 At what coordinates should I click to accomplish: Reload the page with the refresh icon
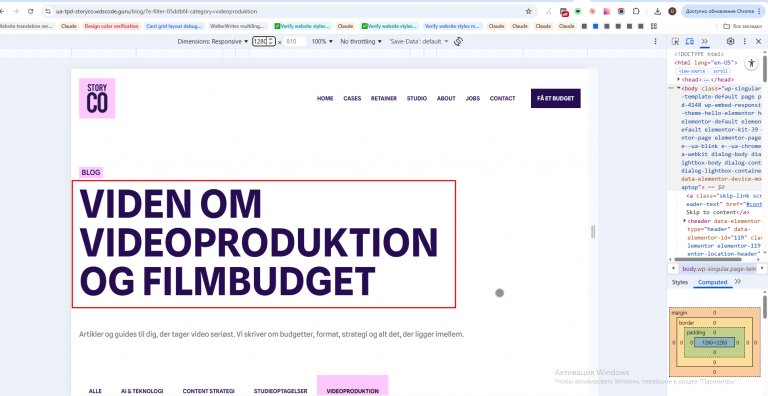31,11
